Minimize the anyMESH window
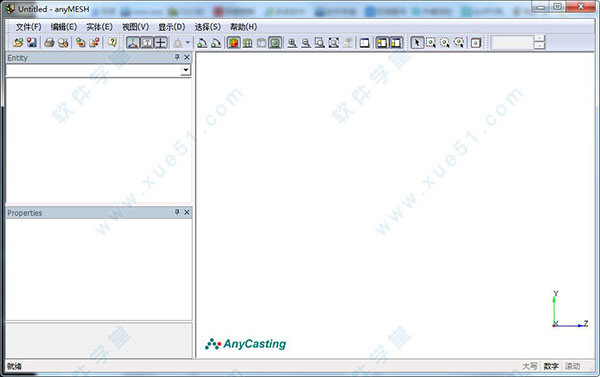Screen dimensions: 600x377 [x=540, y=7]
